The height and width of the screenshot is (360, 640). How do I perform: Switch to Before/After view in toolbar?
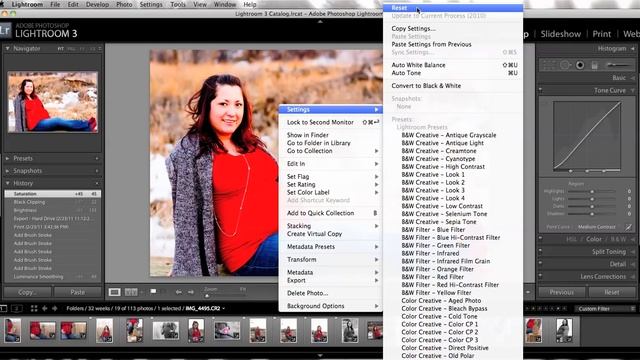131,292
